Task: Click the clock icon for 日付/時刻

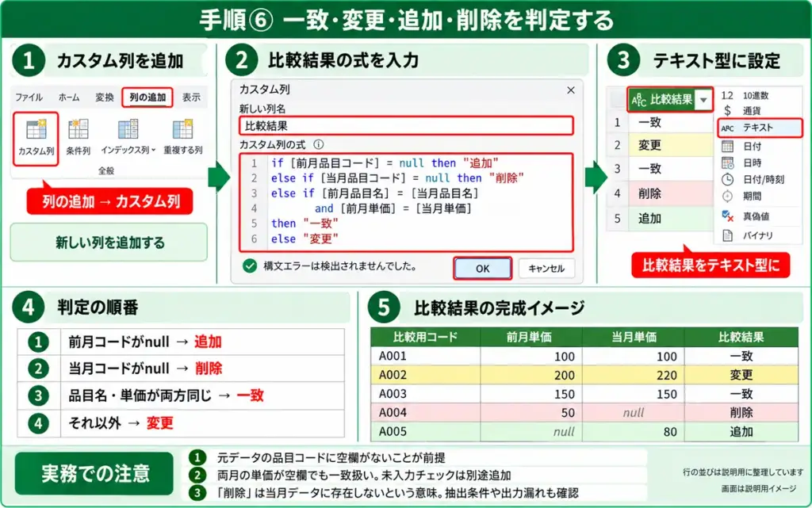Action: pyautogui.click(x=728, y=180)
